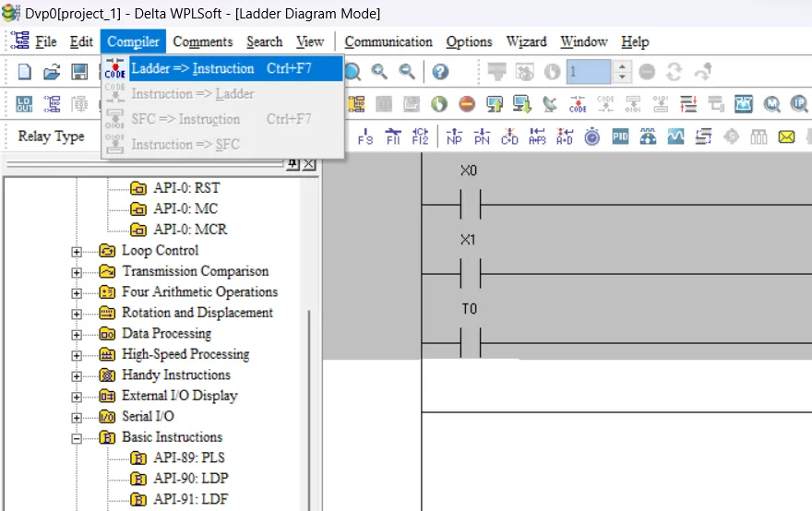Viewport: 812px width, 511px height.
Task: Open the Wizard menu
Action: click(526, 42)
